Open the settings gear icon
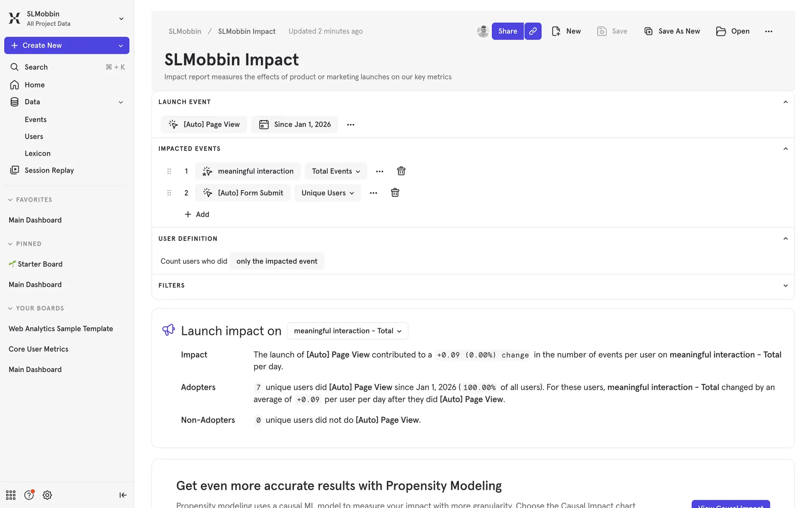The image size is (812, 508). (47, 495)
